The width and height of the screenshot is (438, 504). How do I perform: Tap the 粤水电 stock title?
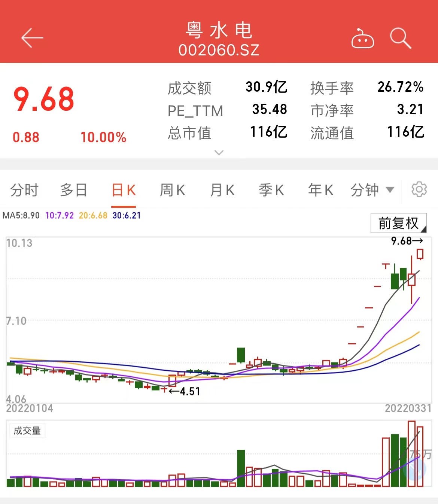coord(219,31)
